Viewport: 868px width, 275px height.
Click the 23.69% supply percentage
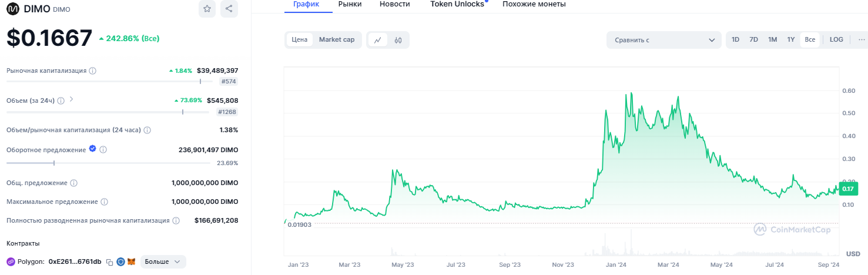tap(227, 163)
